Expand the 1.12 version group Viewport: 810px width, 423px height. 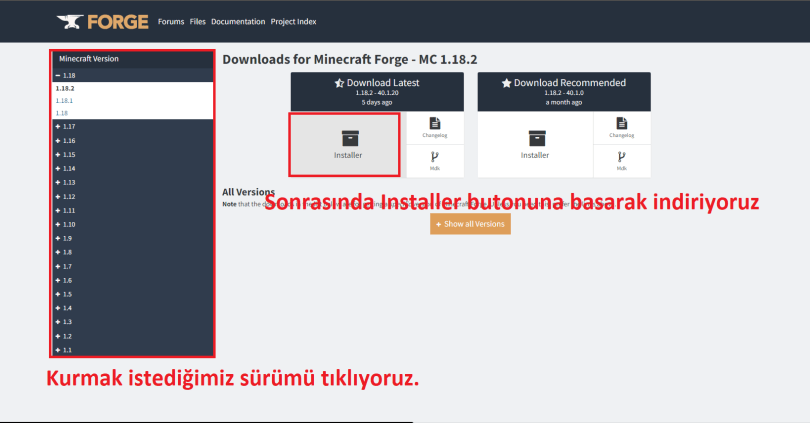point(133,197)
